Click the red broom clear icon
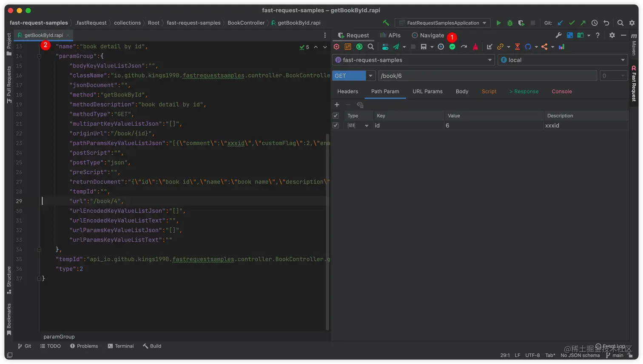This screenshot has height=364, width=643. pos(475,47)
